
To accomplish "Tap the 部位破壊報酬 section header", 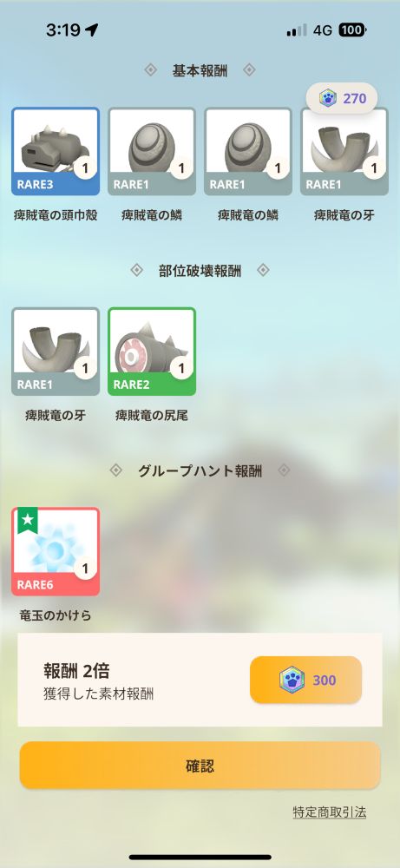I will pyautogui.click(x=200, y=271).
